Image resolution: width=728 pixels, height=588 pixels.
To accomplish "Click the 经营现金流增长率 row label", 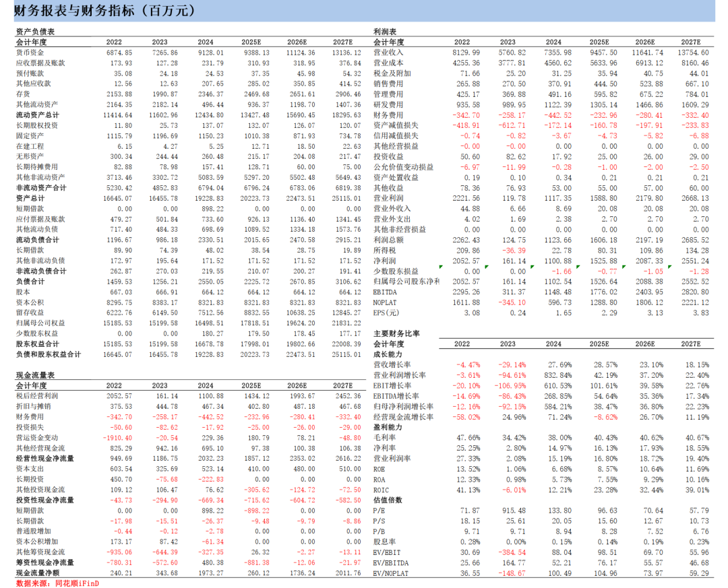I will click(x=403, y=417).
